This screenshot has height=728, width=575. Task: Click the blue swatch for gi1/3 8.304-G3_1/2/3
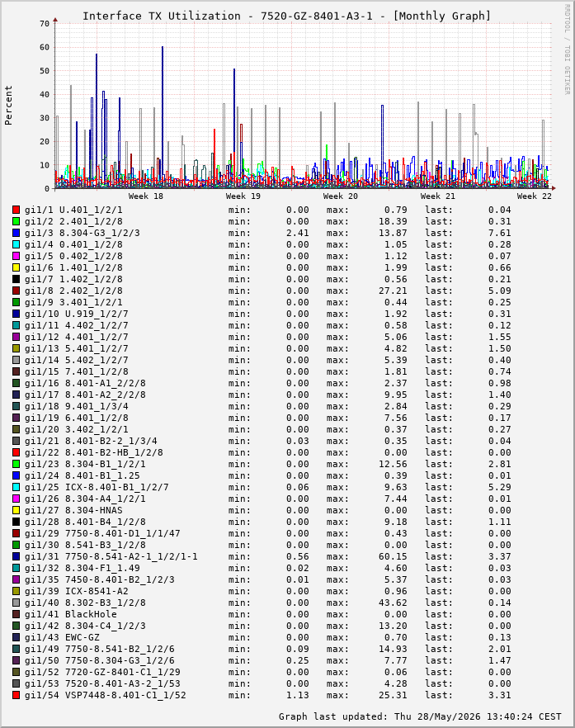click(x=16, y=234)
